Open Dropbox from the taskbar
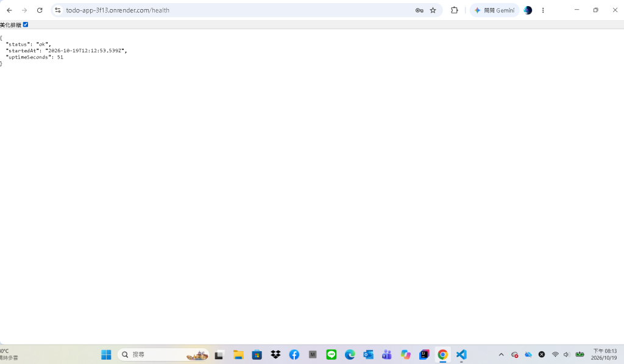This screenshot has height=364, width=624. (x=275, y=354)
